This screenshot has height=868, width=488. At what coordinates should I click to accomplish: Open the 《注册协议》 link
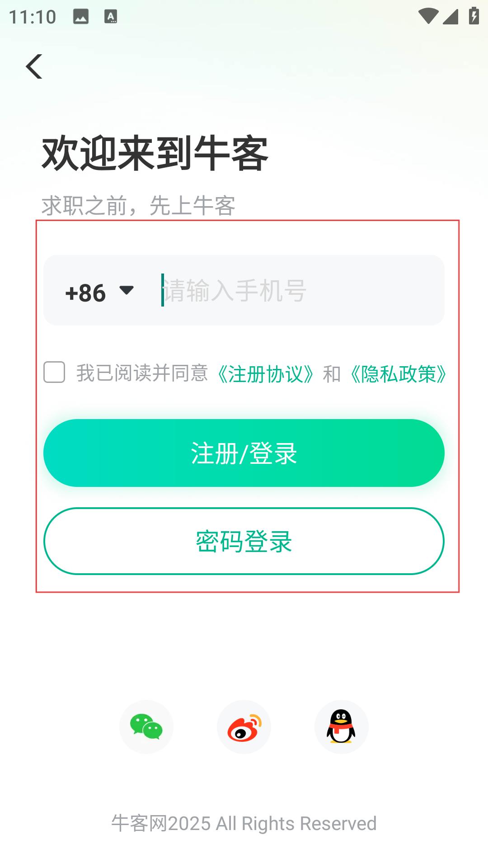(x=265, y=374)
